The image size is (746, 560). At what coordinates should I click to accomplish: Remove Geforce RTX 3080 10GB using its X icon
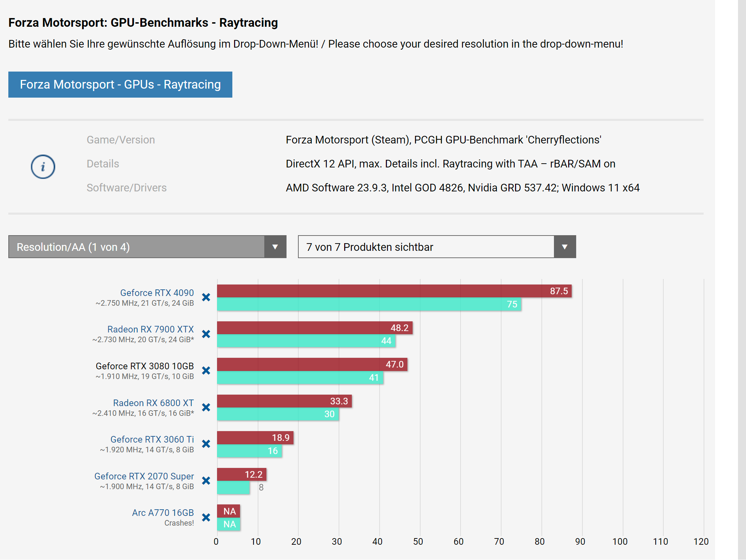click(206, 371)
